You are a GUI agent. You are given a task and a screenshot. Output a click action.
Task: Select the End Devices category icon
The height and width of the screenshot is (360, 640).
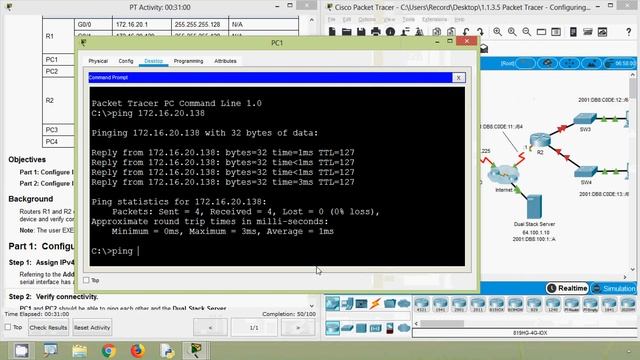pyautogui.click(x=347, y=303)
